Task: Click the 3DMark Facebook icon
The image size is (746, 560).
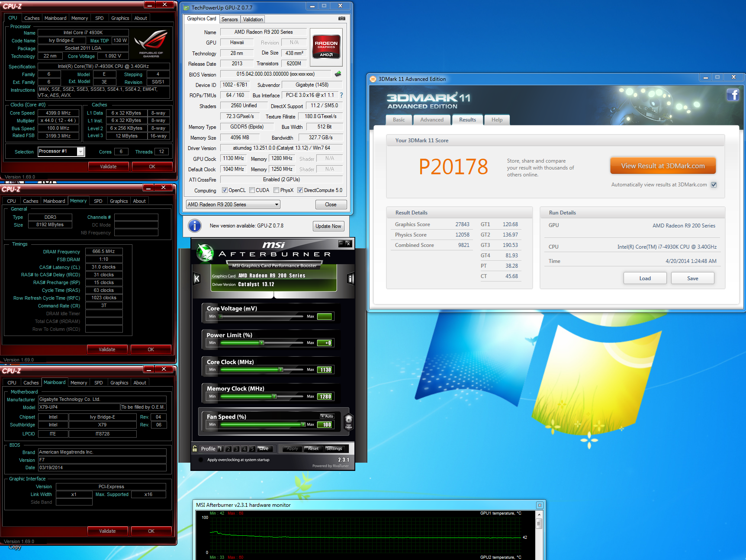Action: [x=733, y=95]
